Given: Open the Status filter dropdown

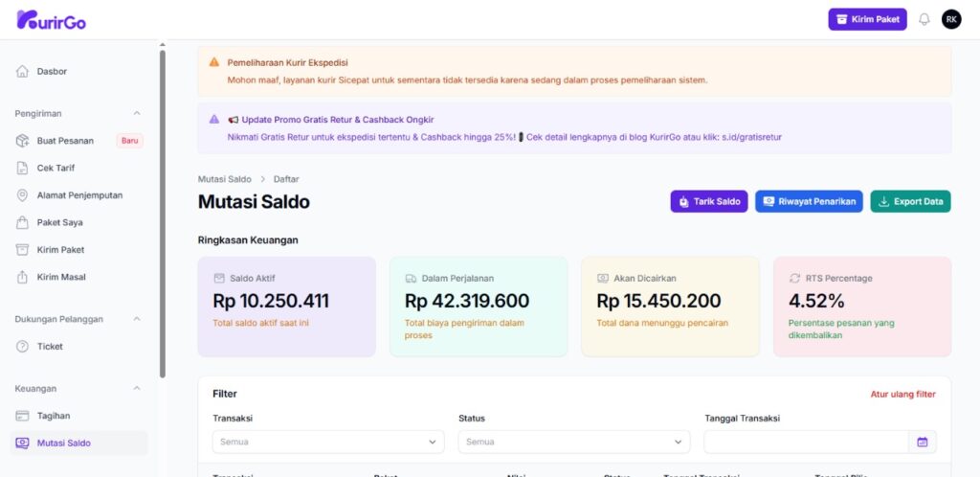Looking at the screenshot, I should pos(574,442).
